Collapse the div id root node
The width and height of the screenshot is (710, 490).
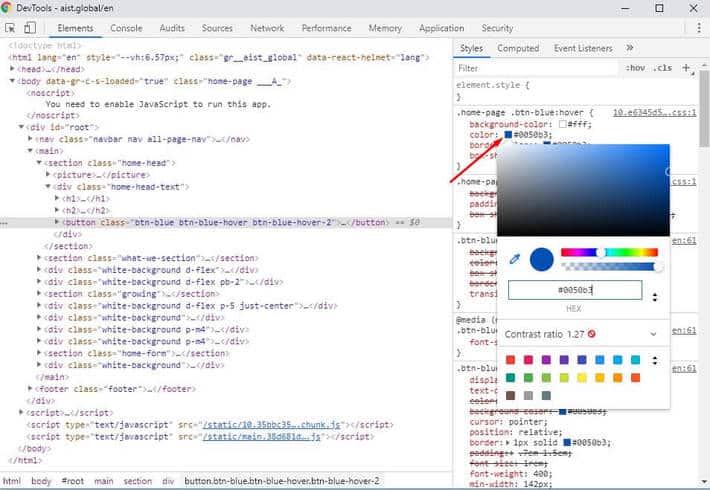tap(21, 127)
